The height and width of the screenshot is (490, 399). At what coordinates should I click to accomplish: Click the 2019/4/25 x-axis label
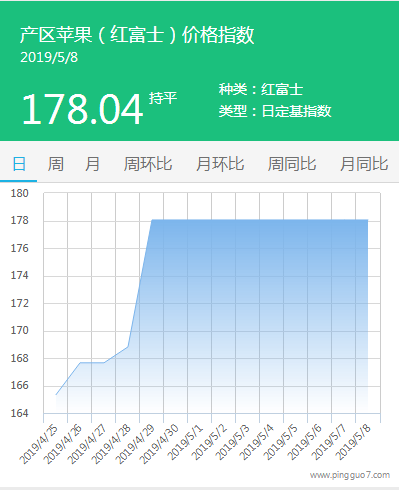(x=39, y=444)
